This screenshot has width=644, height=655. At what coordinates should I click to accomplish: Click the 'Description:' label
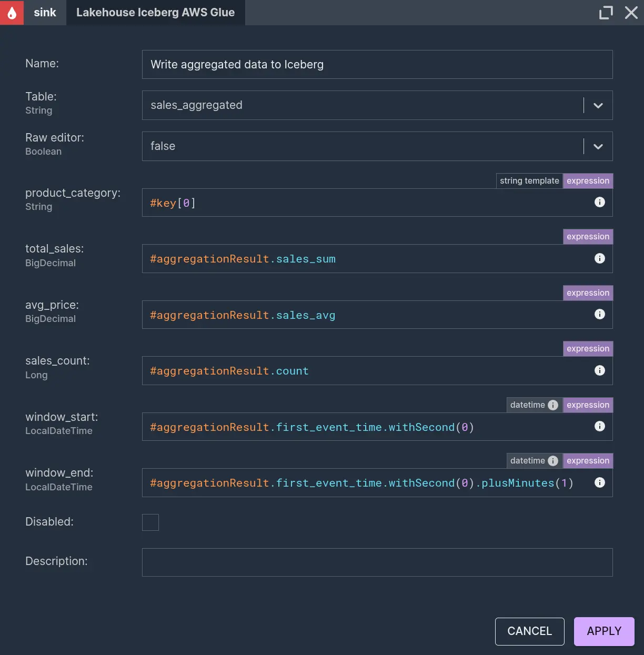tap(56, 561)
